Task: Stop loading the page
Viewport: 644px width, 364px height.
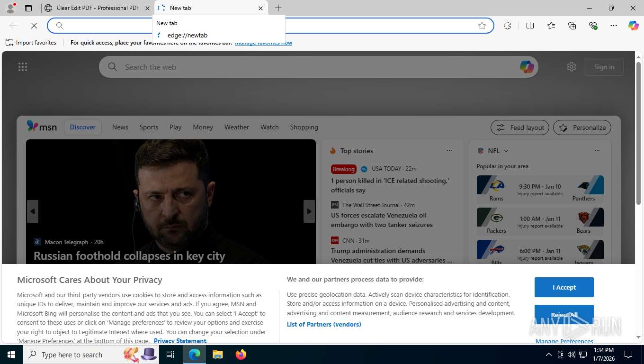Action: (x=34, y=26)
